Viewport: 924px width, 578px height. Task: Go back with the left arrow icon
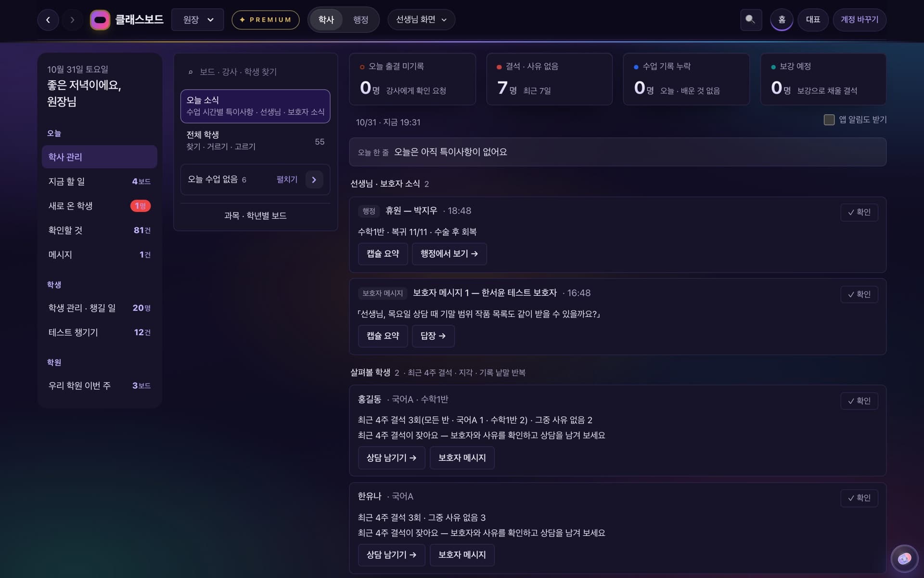pyautogui.click(x=48, y=20)
